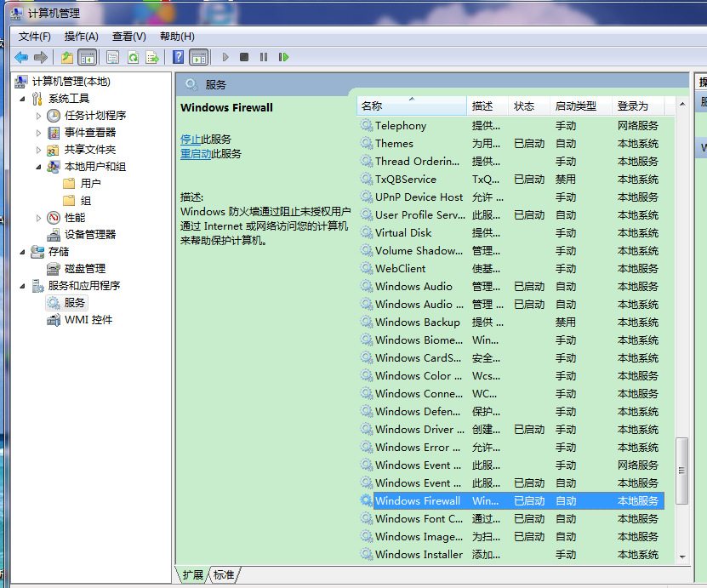This screenshot has width=707, height=588.
Task: Click the Refresh toolbar icon
Action: [133, 57]
